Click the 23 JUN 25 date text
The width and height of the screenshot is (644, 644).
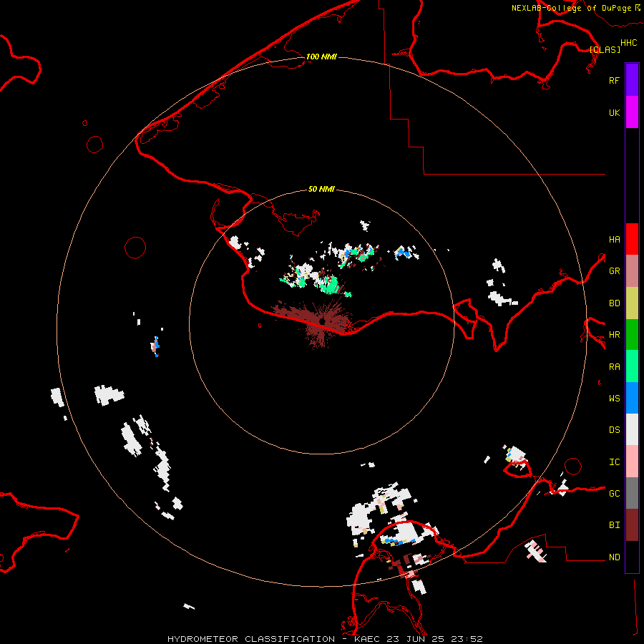[x=416, y=639]
